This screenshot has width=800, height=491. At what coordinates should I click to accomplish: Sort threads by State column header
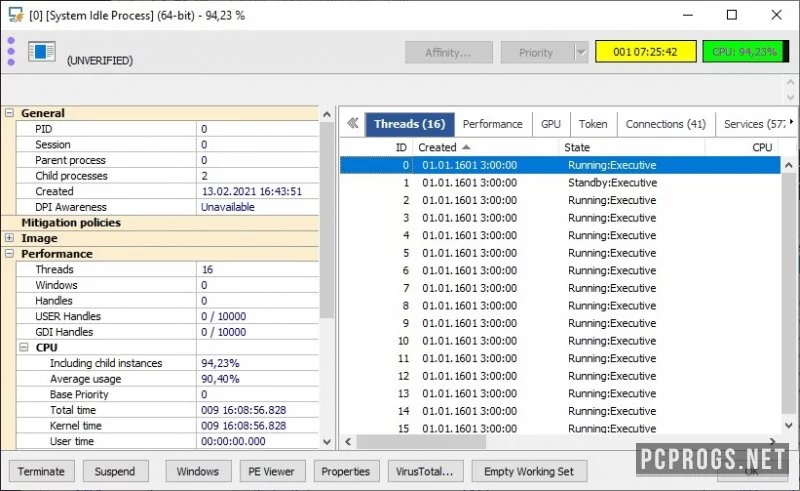(x=632, y=148)
